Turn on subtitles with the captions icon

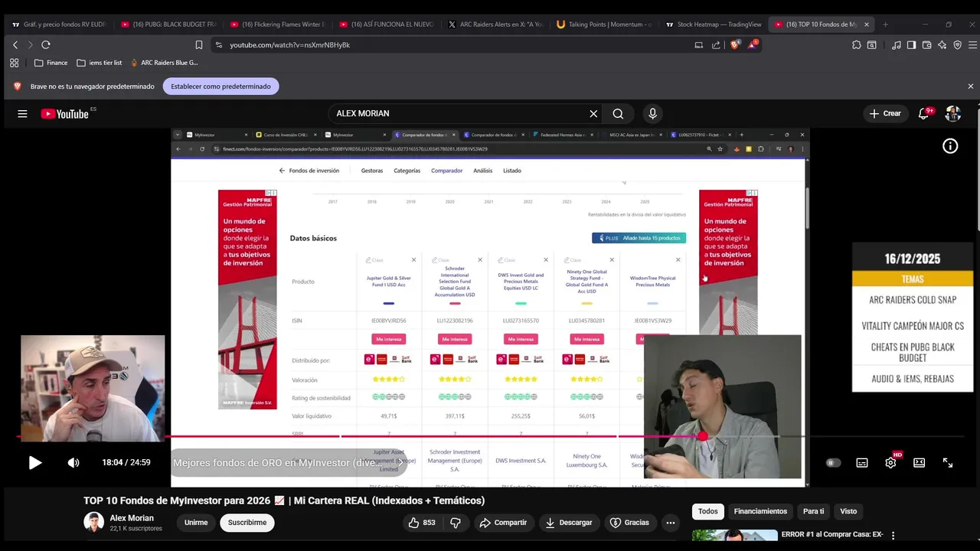click(x=862, y=463)
